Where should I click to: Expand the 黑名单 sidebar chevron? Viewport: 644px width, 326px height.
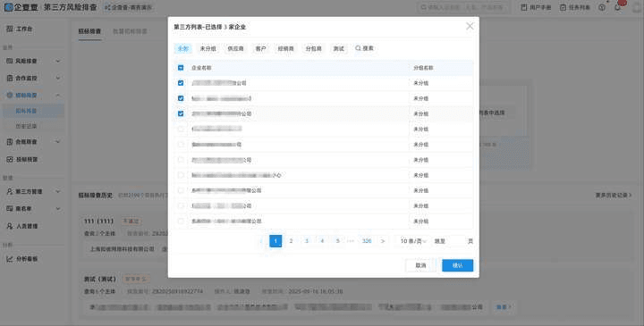pyautogui.click(x=58, y=209)
